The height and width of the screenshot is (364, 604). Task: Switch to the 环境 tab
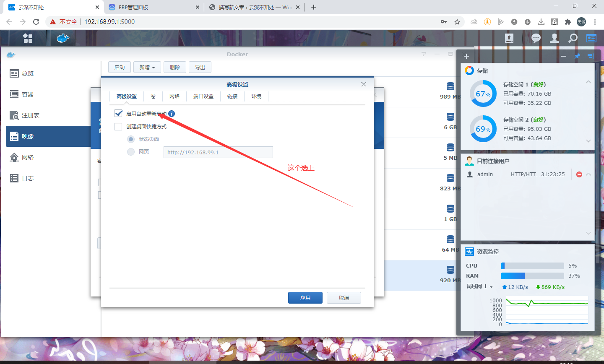click(256, 96)
